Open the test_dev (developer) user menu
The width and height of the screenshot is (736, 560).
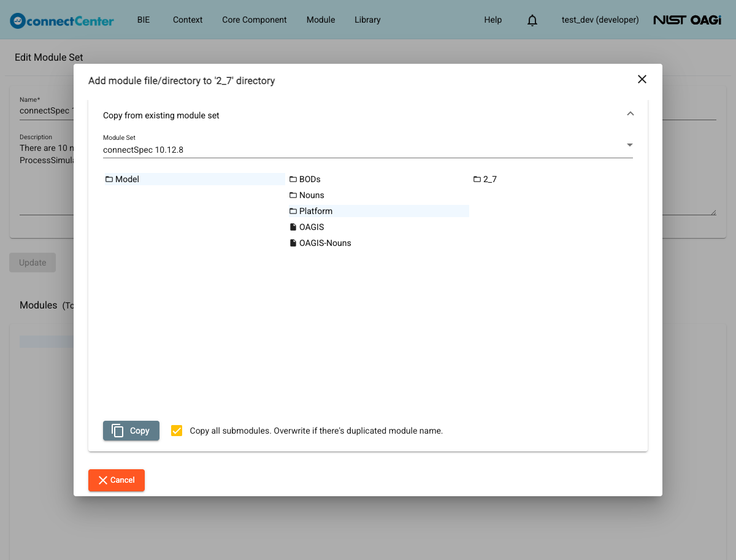coord(600,20)
